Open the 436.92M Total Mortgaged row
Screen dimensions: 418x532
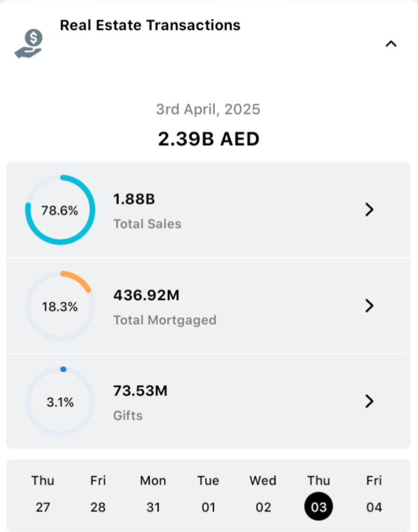(x=208, y=306)
